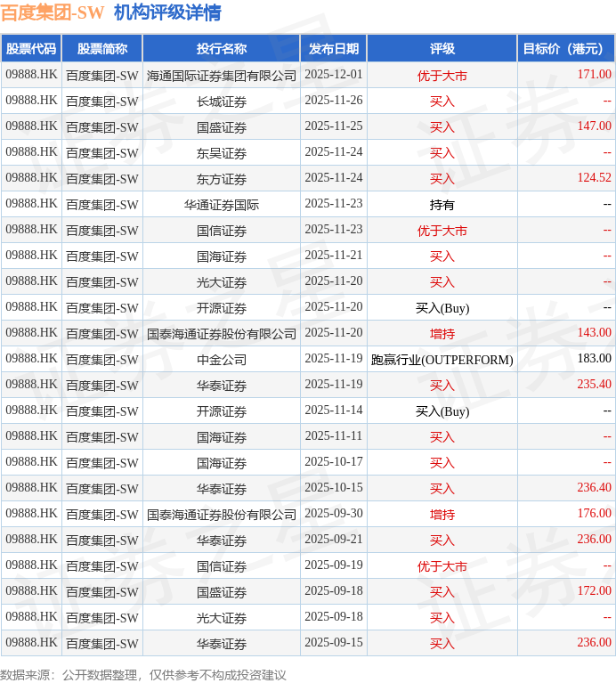Click target price 172.00
Viewport: 616px width, 683px height.
(595, 590)
